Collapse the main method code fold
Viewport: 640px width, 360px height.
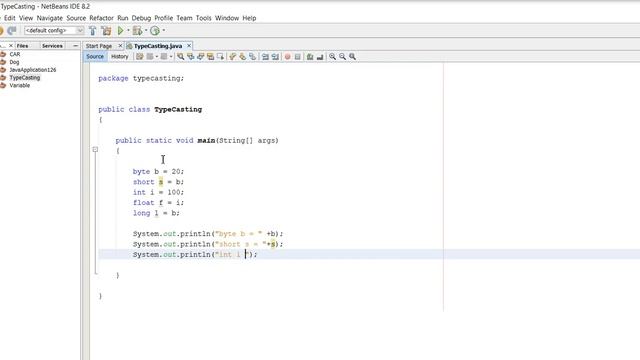click(95, 150)
